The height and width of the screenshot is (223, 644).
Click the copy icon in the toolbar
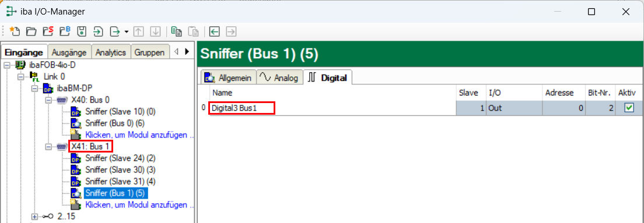(x=176, y=31)
